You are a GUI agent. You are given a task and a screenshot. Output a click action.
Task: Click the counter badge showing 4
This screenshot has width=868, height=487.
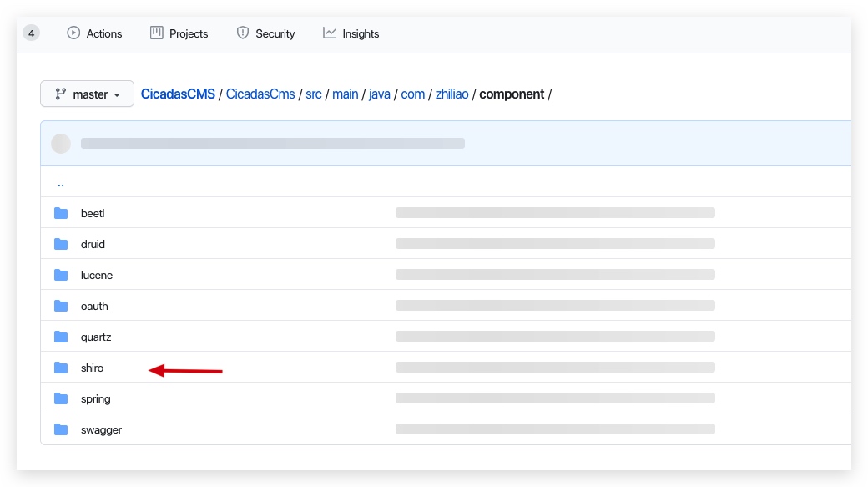pos(31,33)
